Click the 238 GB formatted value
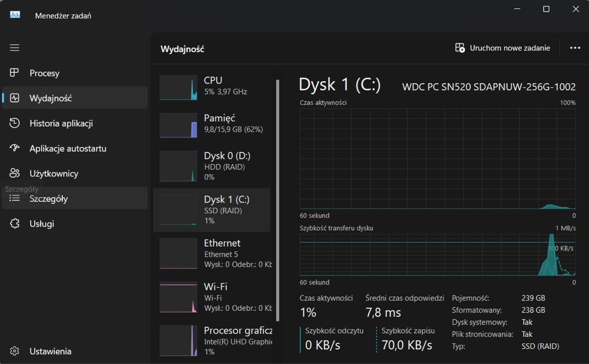Image resolution: width=589 pixels, height=364 pixels. click(x=533, y=310)
